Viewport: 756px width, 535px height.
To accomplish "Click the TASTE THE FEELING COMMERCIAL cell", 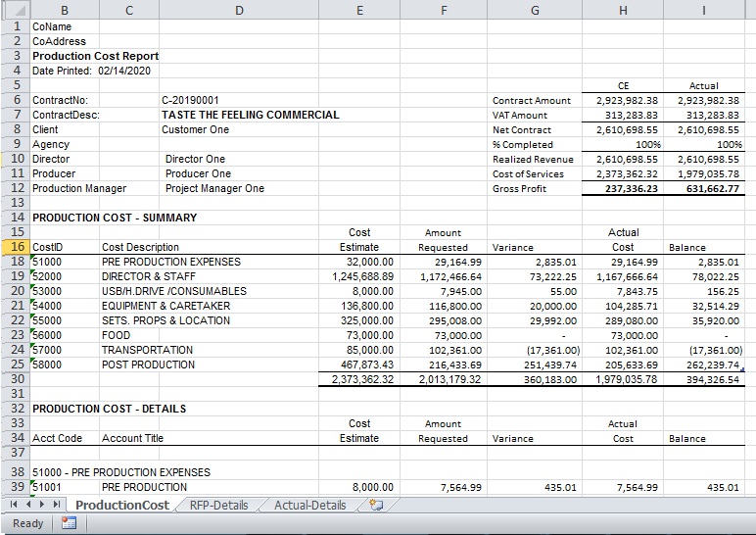I will (x=250, y=115).
